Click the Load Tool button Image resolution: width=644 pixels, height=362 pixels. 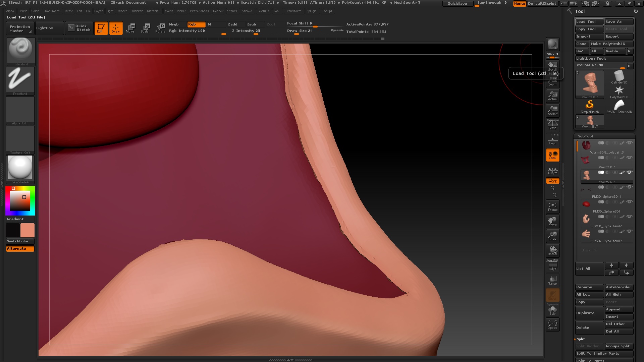tap(589, 22)
